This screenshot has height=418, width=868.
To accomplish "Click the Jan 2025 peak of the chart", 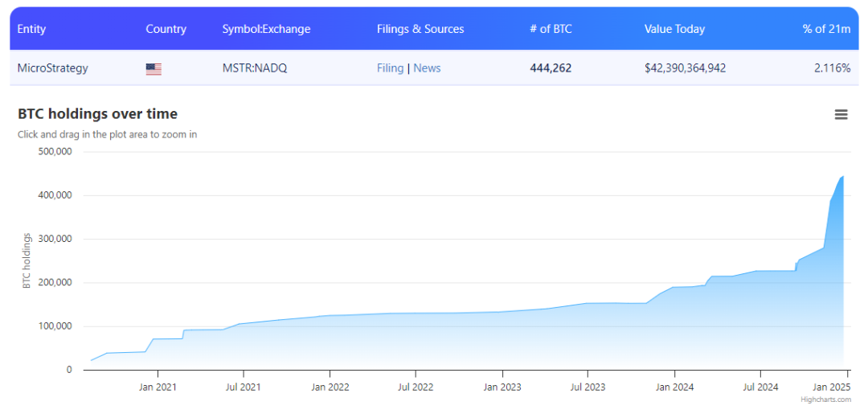I will click(842, 177).
